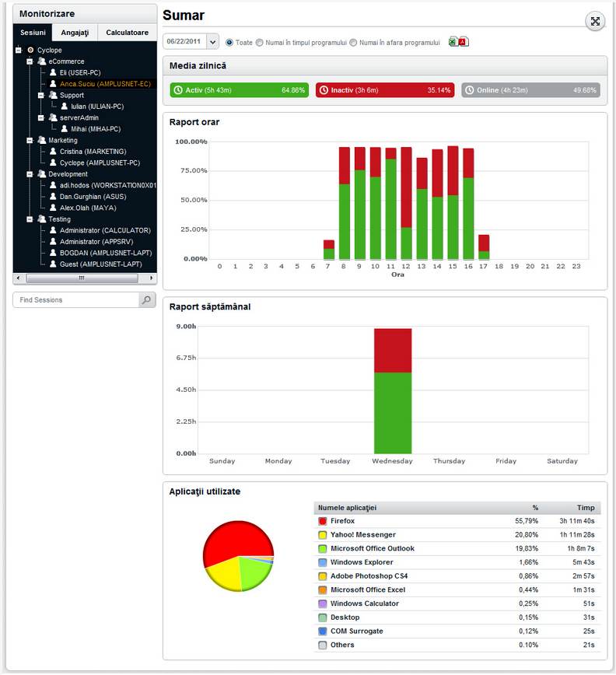Click the eCommerce group icon
The image size is (616, 675).
[x=41, y=61]
